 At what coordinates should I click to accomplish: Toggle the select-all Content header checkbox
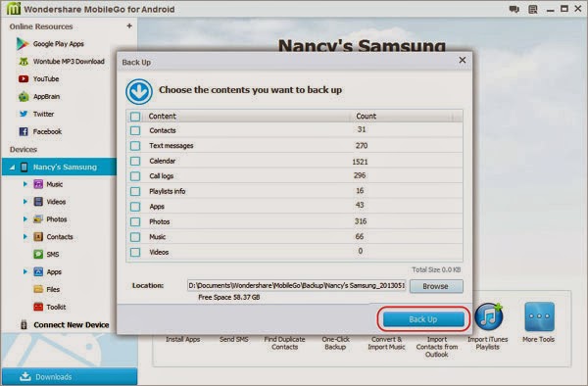(x=135, y=117)
